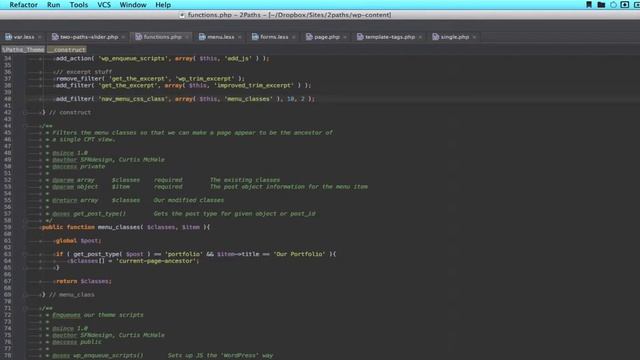Click the 'wp_enqueue_scripts' add_action line
Screen dimensions: 640x360
[162, 58]
